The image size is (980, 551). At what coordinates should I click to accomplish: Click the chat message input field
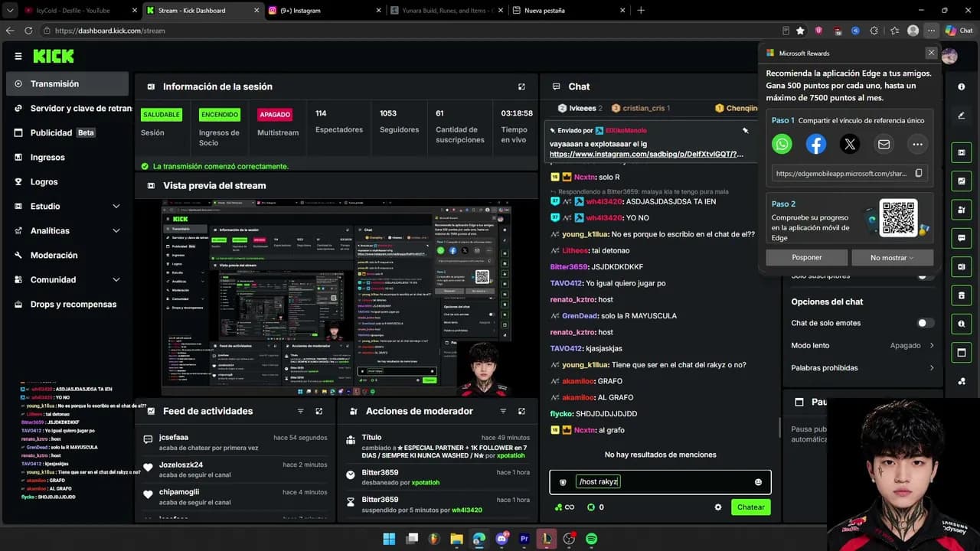coord(660,482)
